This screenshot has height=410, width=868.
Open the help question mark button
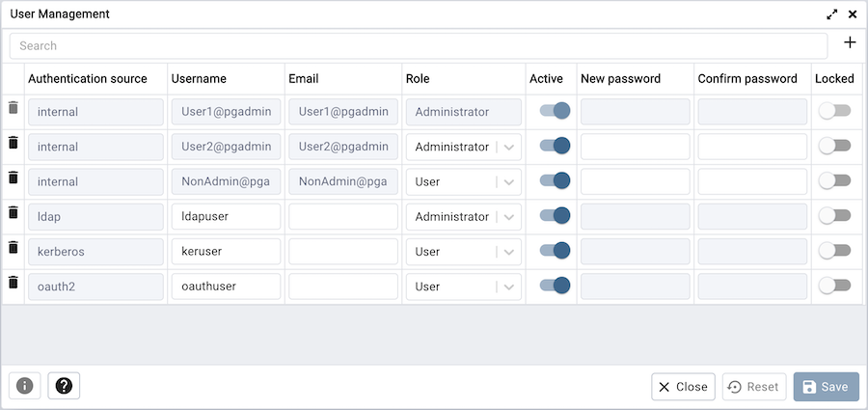click(x=64, y=386)
